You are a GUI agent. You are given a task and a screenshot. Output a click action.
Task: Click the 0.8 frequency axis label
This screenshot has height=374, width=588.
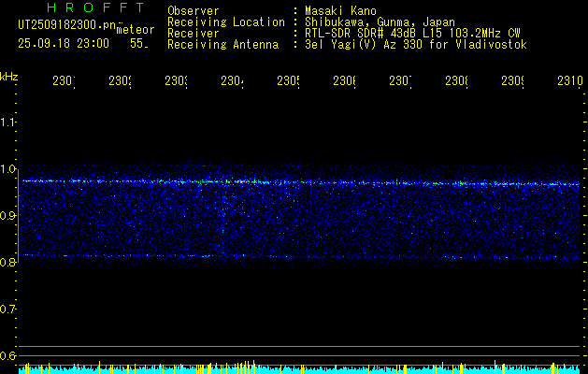click(x=7, y=262)
